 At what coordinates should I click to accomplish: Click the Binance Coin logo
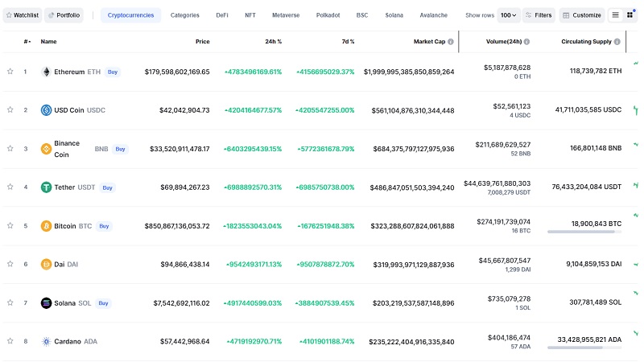click(x=46, y=149)
